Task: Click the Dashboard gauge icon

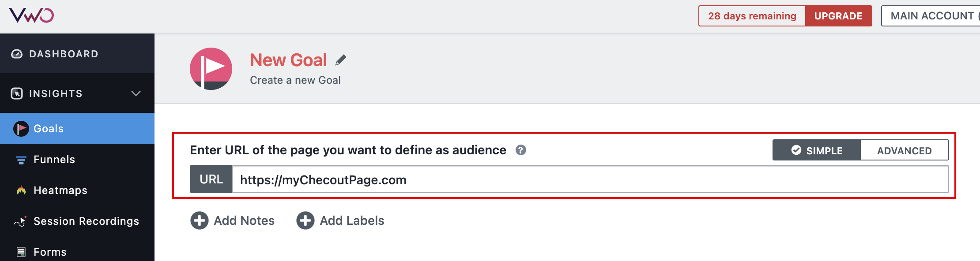Action: click(17, 54)
